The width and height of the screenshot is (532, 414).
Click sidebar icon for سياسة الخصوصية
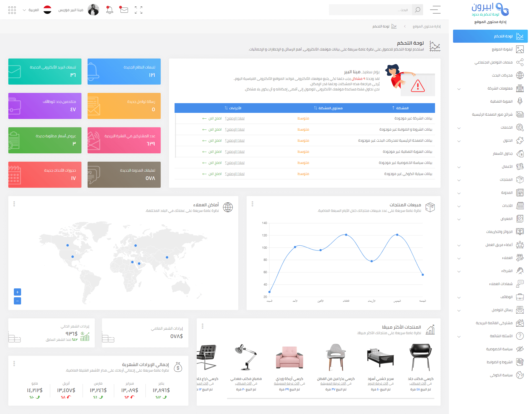520,349
